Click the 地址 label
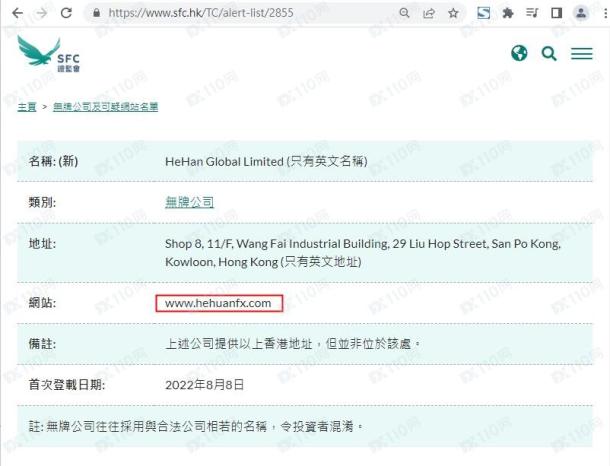The image size is (610, 466). 42,244
